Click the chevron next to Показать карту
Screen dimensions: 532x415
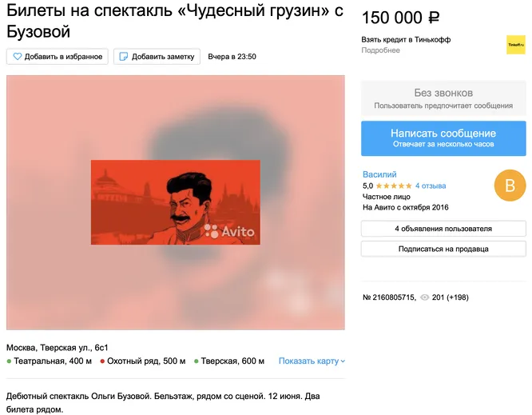(343, 361)
